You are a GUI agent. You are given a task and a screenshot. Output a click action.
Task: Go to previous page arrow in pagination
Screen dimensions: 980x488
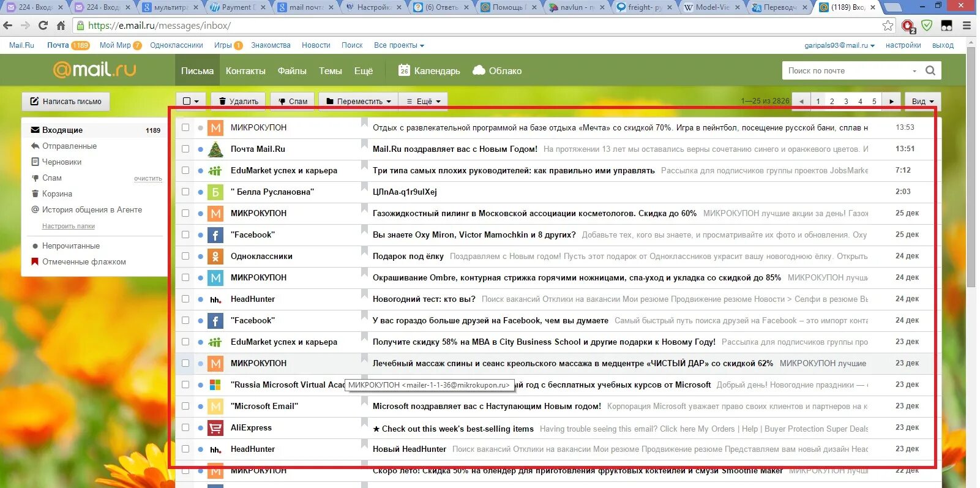pyautogui.click(x=801, y=101)
